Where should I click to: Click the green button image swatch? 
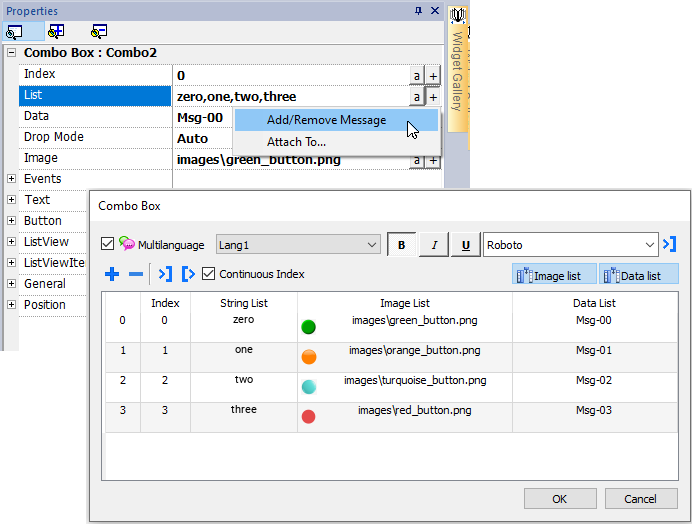click(308, 326)
